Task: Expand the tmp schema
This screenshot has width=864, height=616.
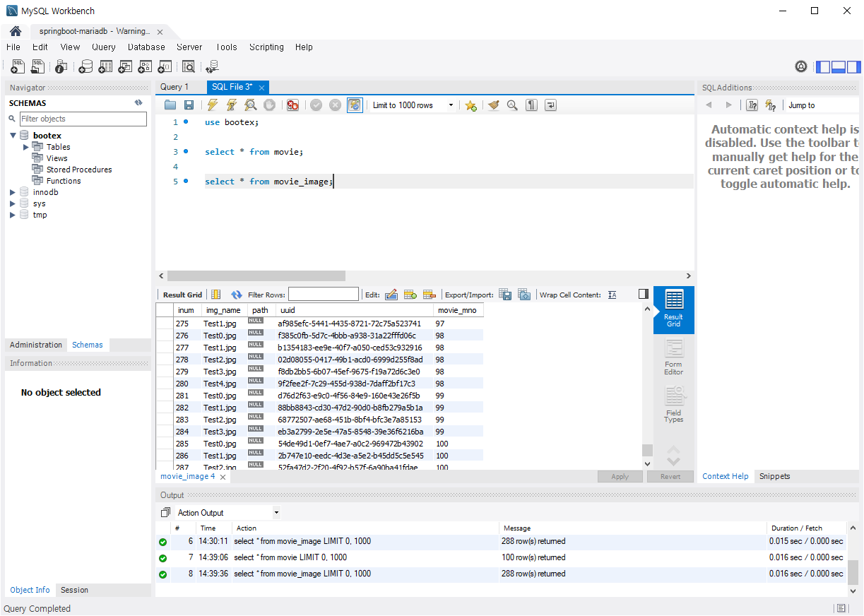Action: [13, 215]
